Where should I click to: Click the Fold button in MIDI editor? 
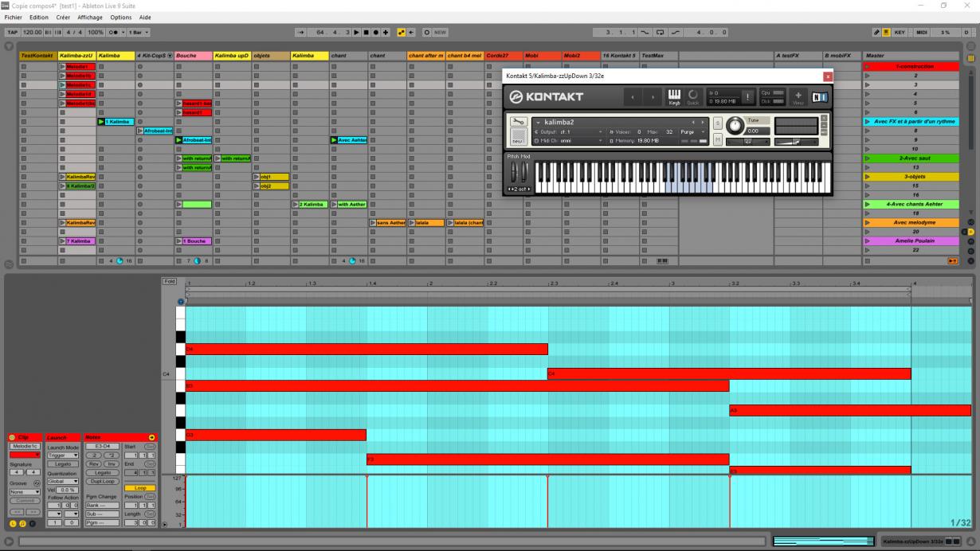169,281
